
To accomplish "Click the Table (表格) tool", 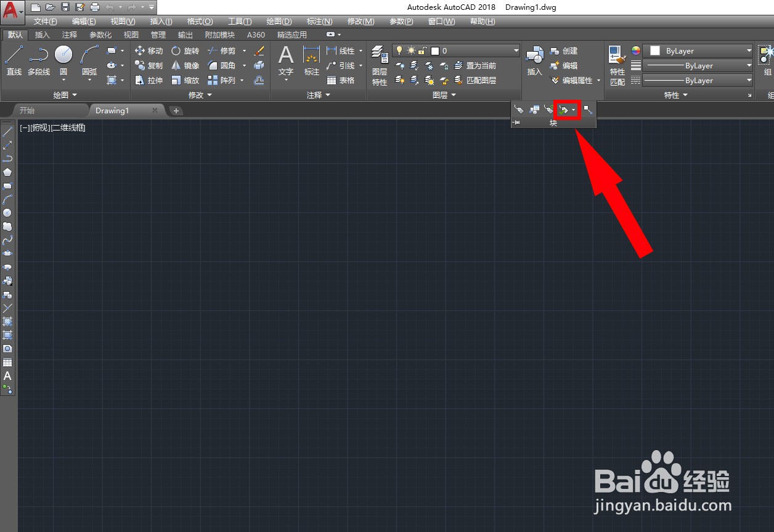I will (x=341, y=81).
